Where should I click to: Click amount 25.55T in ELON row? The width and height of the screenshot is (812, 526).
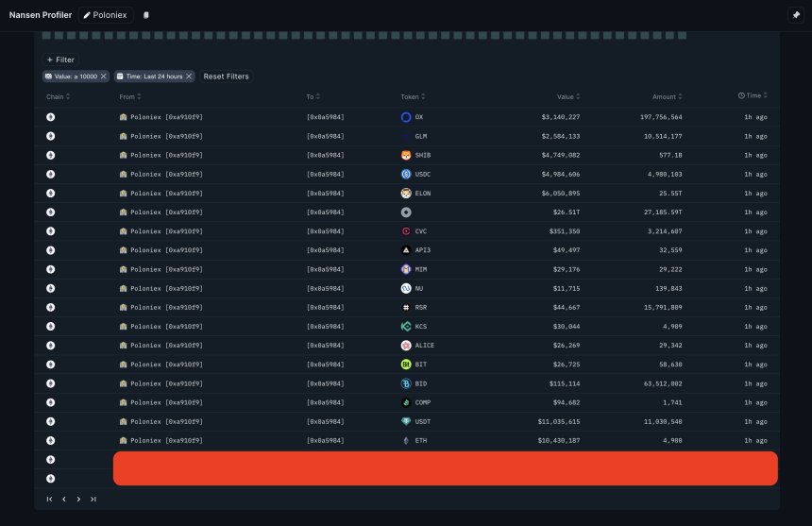(670, 193)
